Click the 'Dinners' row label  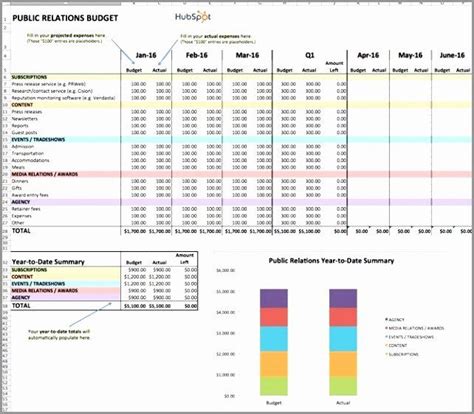tap(20, 181)
